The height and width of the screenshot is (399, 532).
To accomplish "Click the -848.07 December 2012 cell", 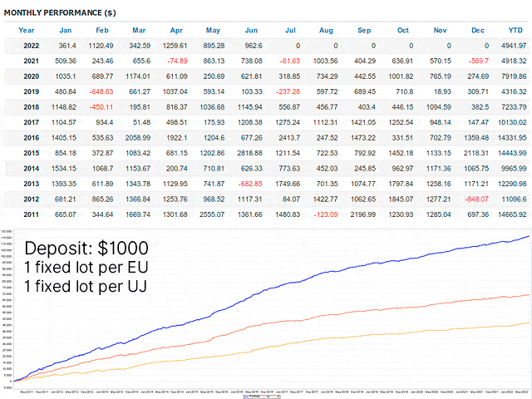I will click(x=476, y=199).
